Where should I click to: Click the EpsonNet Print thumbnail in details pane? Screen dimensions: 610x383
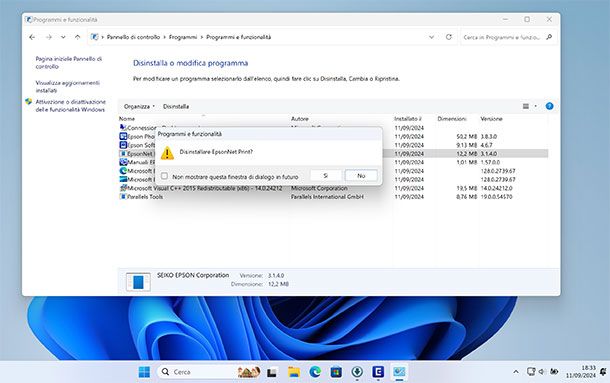138,282
